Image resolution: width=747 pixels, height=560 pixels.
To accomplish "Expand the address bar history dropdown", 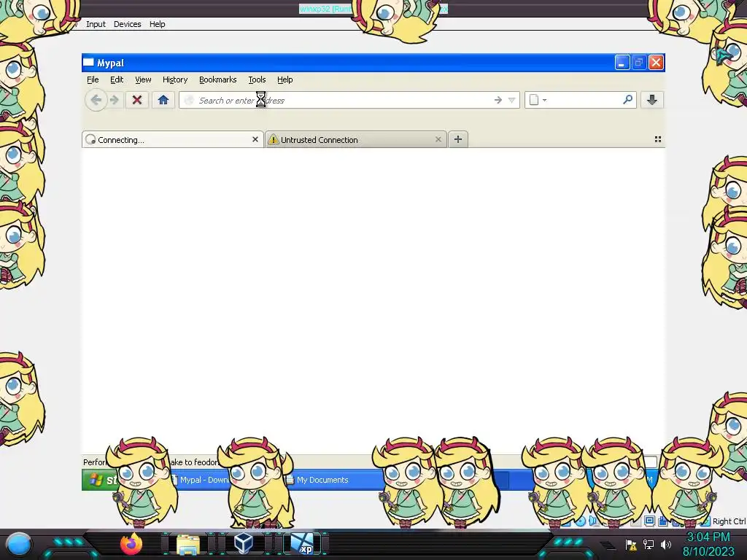I will (x=511, y=100).
